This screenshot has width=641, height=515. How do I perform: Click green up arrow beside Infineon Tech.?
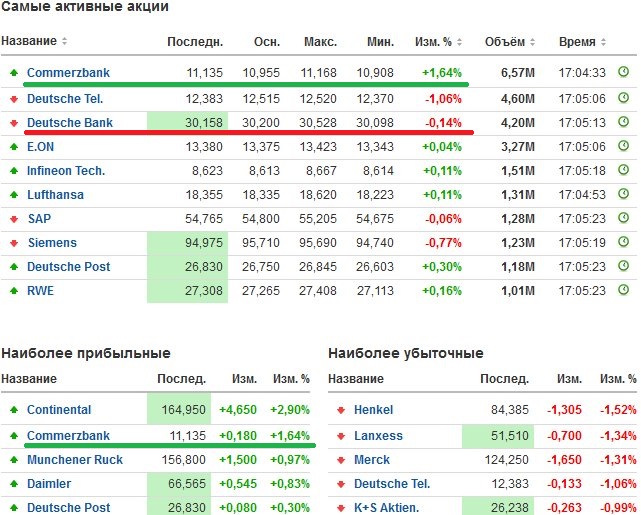[14, 171]
